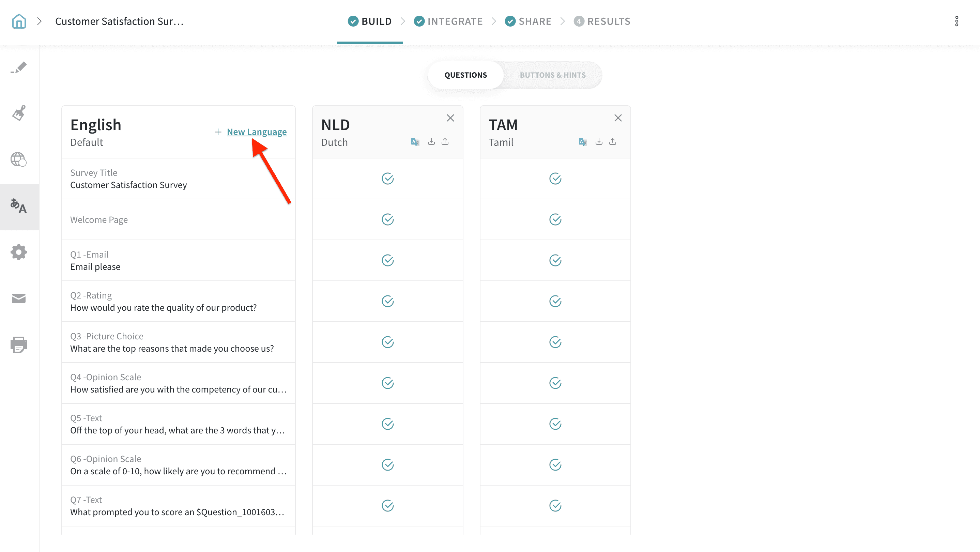Select the Questions tab
980x552 pixels.
(x=466, y=75)
